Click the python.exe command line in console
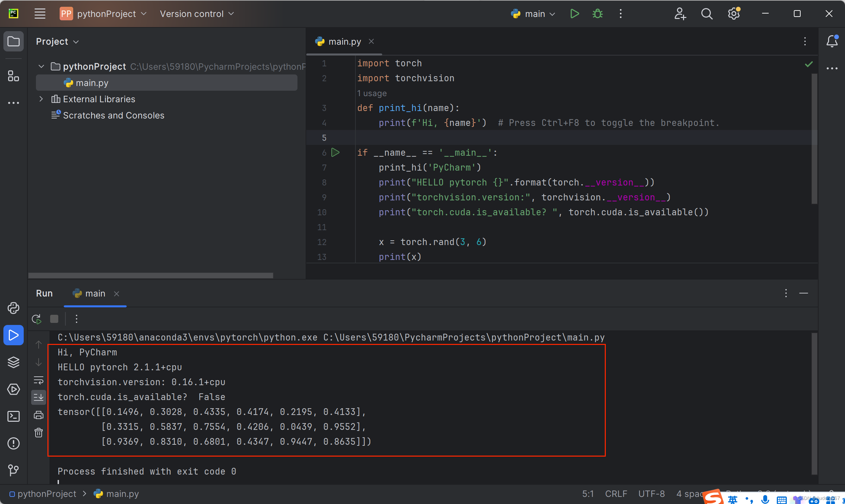This screenshot has height=504, width=845. click(331, 337)
